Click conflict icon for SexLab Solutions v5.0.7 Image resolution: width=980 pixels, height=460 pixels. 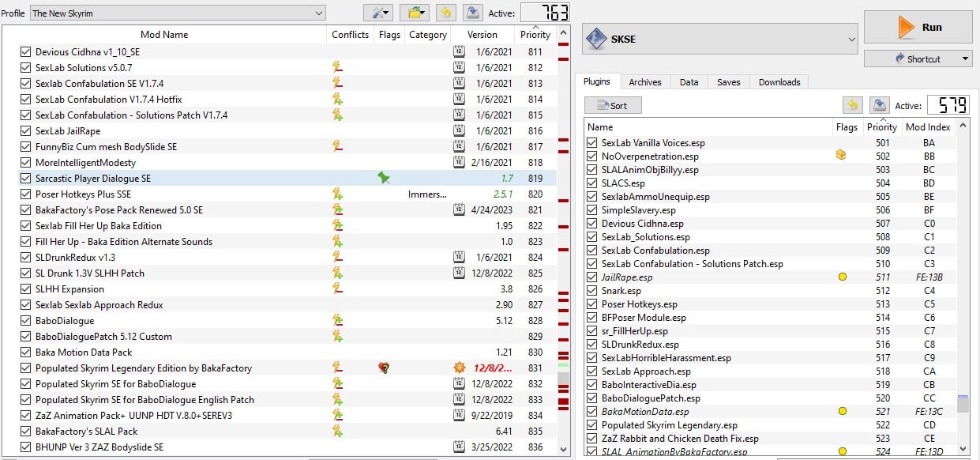(337, 68)
